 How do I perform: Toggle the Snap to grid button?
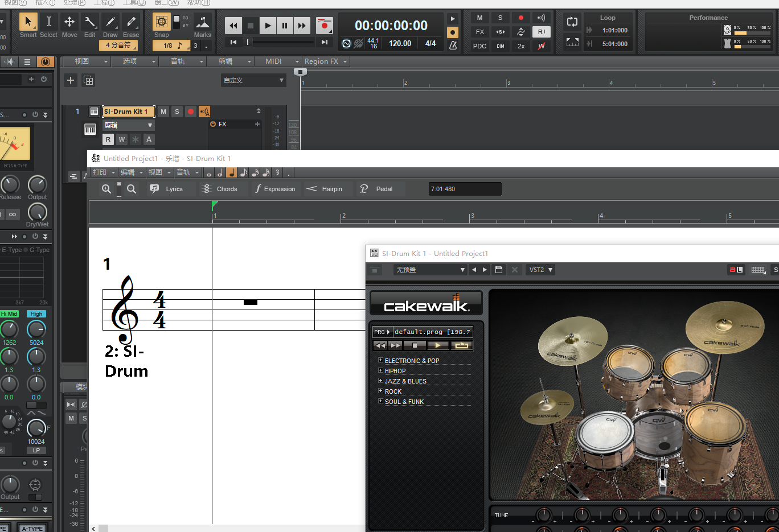pyautogui.click(x=162, y=22)
